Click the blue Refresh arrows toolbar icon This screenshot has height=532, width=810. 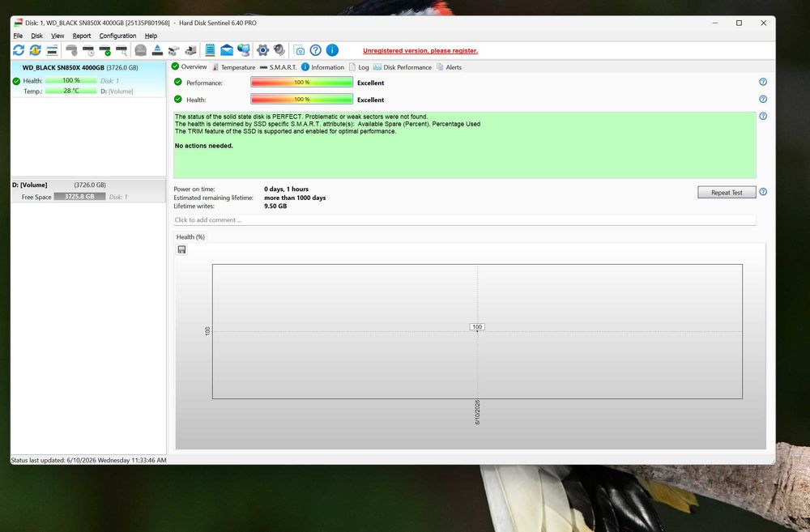[x=19, y=50]
